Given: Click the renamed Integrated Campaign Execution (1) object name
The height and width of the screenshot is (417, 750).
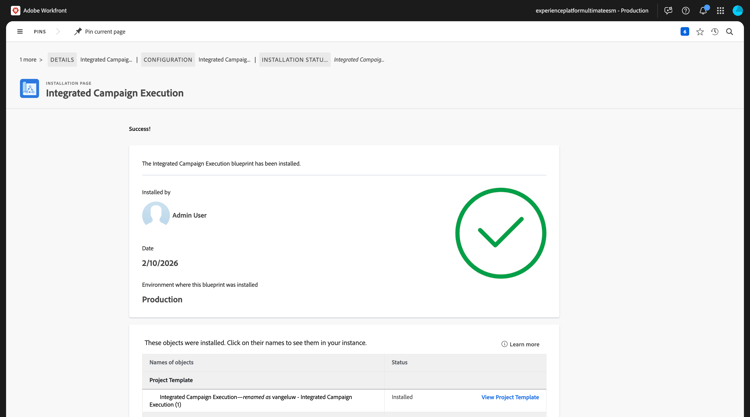Looking at the screenshot, I should pos(251,401).
